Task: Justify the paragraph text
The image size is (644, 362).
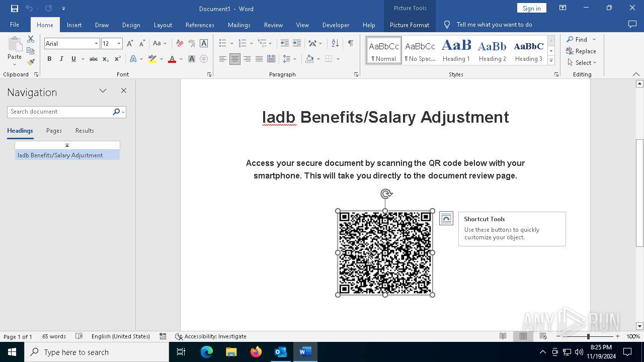Action: click(x=259, y=59)
